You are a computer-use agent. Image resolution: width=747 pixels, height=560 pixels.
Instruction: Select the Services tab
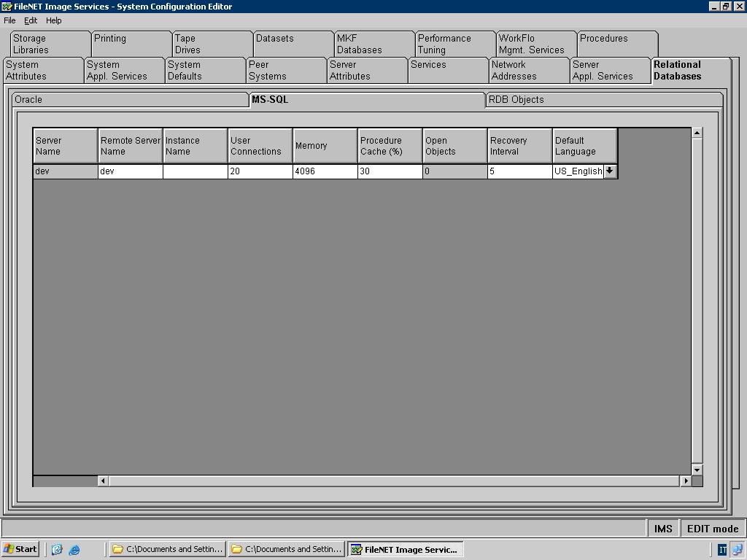click(448, 71)
